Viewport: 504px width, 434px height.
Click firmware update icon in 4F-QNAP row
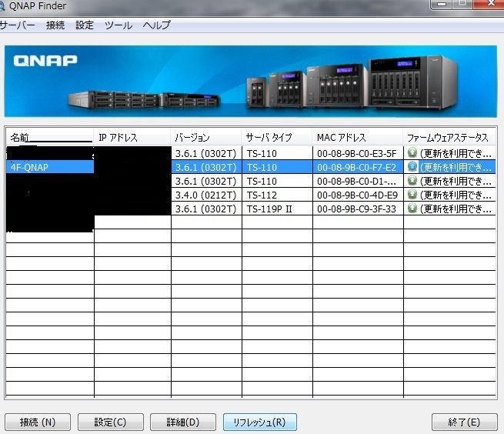412,166
